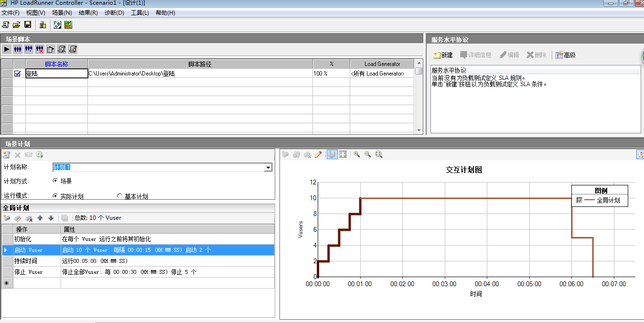Click the Virtual Users group icon
644x323 pixels.
18,49
